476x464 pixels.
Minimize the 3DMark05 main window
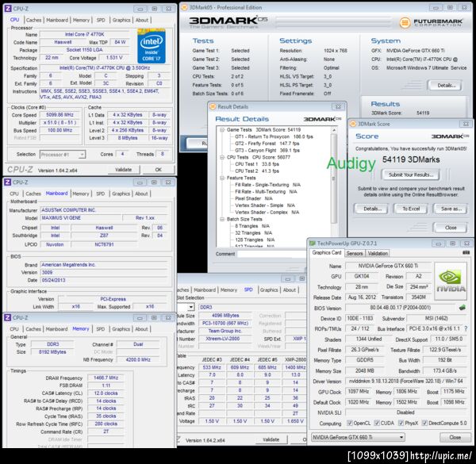coord(436,8)
